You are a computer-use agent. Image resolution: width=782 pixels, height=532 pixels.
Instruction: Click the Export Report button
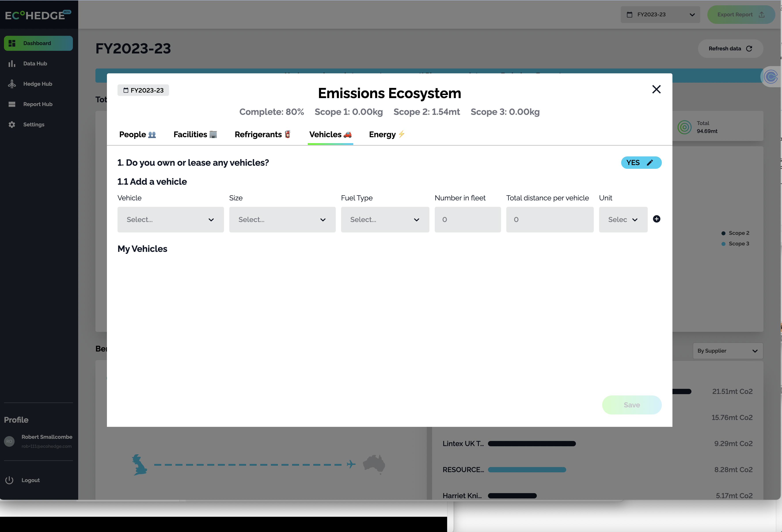click(741, 14)
